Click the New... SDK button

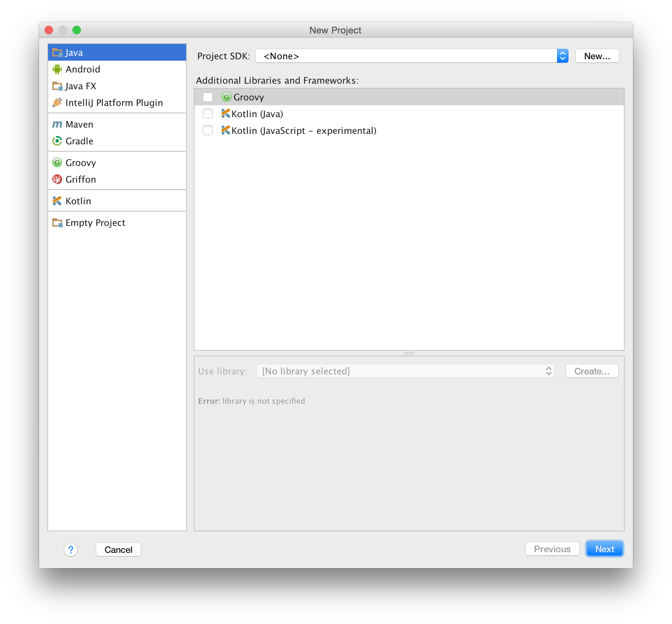[x=597, y=56]
